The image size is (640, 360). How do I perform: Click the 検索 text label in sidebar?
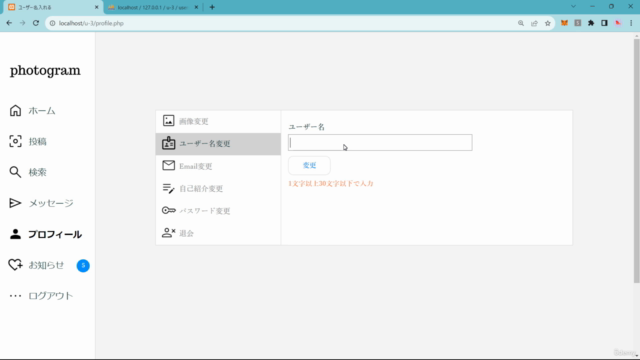(38, 172)
